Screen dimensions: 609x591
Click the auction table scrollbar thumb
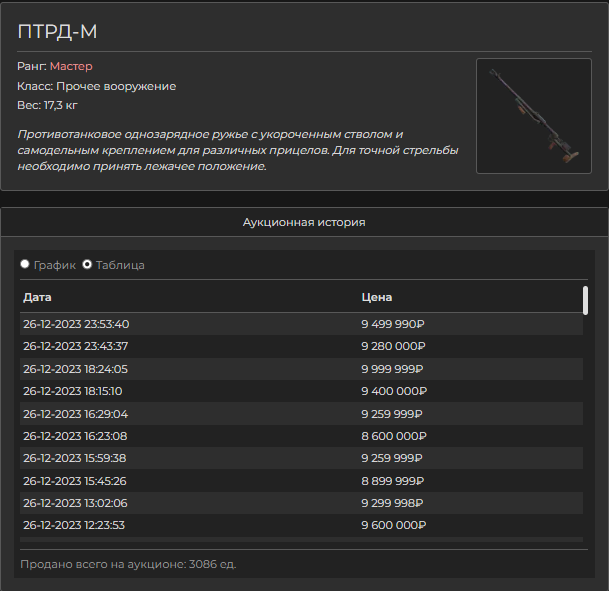[585, 301]
